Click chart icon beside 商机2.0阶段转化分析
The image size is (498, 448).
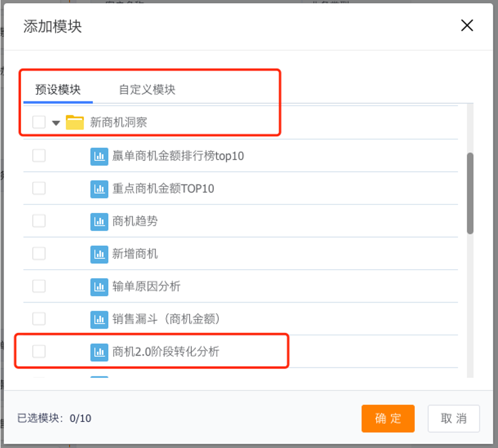pyautogui.click(x=99, y=351)
